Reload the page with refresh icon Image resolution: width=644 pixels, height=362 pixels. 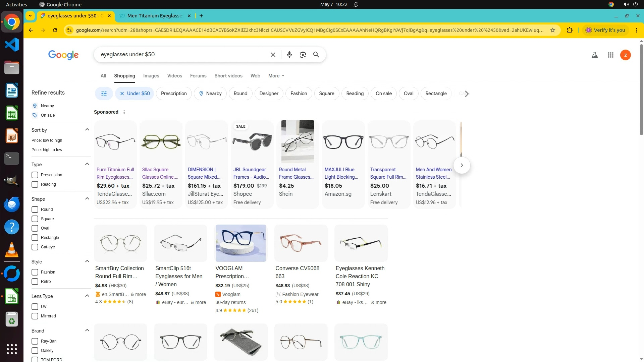pos(55,30)
